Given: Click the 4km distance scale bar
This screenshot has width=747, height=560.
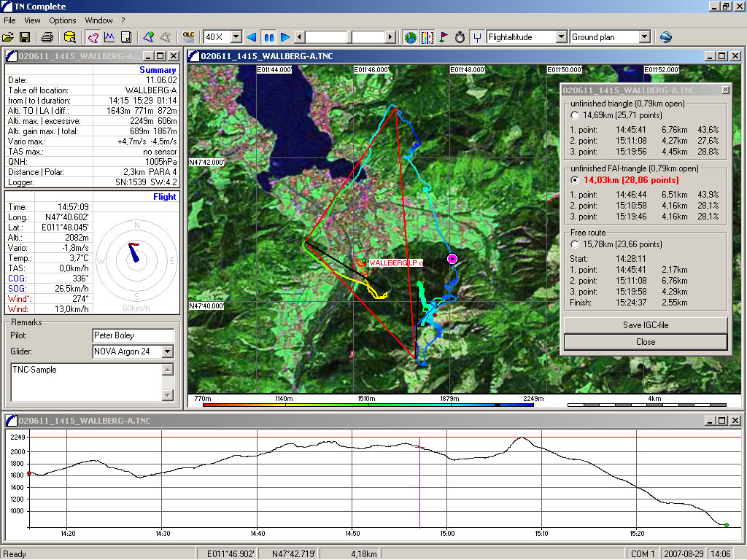Looking at the screenshot, I should pos(647,405).
